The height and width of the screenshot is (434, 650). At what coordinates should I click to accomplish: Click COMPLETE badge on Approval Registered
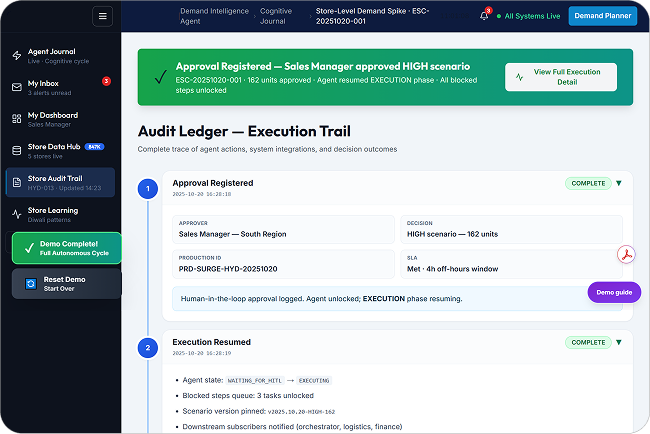588,183
